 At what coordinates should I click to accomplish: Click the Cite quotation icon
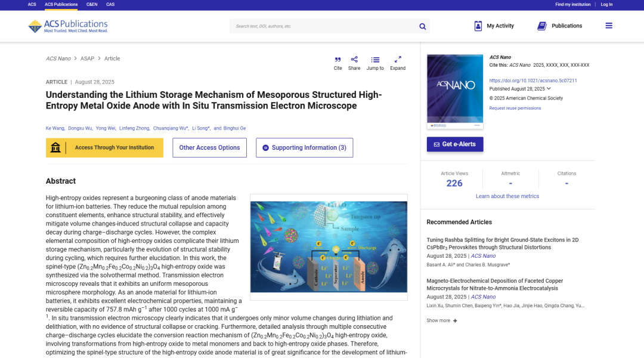338,60
